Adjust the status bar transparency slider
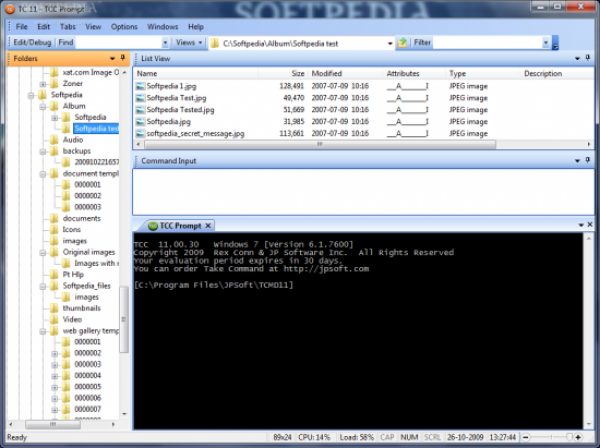This screenshot has width=600, height=448. [569, 437]
